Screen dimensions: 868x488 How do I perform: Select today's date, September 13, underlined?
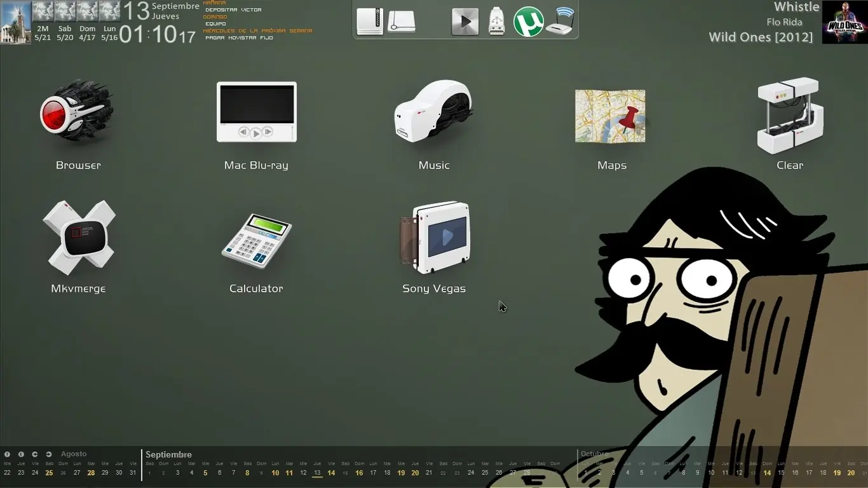pyautogui.click(x=317, y=473)
